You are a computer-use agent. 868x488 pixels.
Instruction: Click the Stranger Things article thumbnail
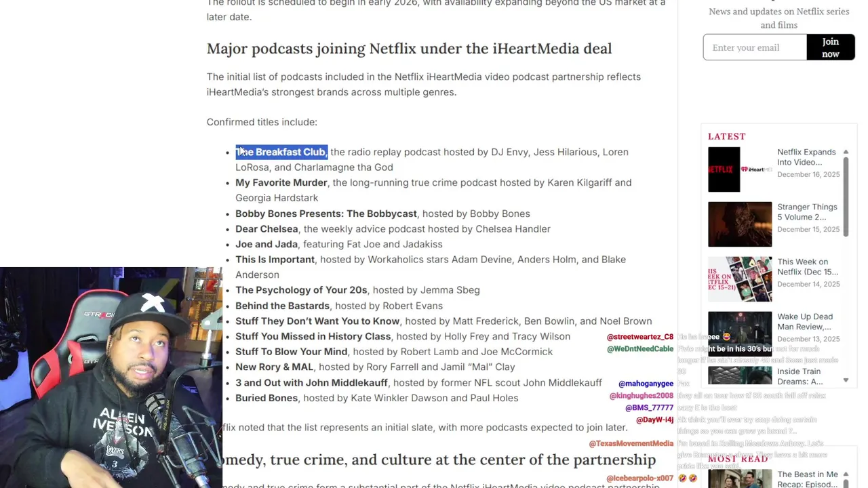[740, 224]
